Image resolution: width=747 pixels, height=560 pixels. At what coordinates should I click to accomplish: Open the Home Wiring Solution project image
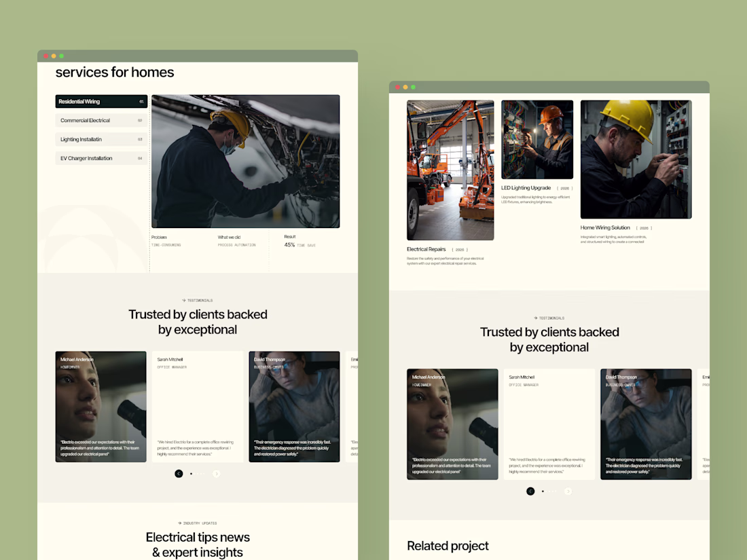(x=636, y=160)
